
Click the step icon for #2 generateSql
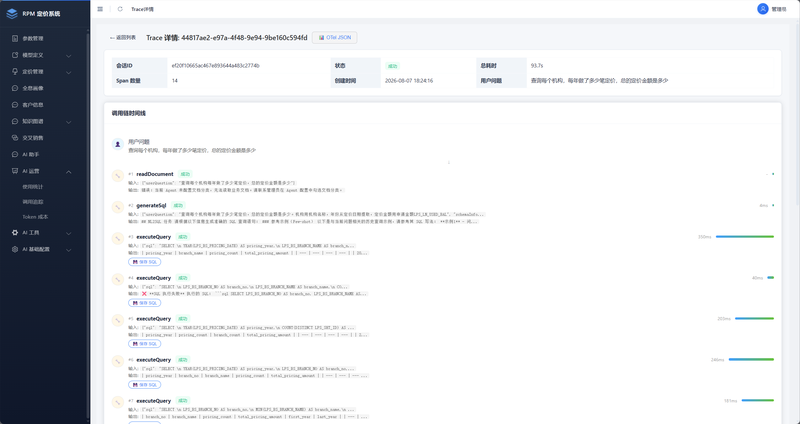[118, 207]
